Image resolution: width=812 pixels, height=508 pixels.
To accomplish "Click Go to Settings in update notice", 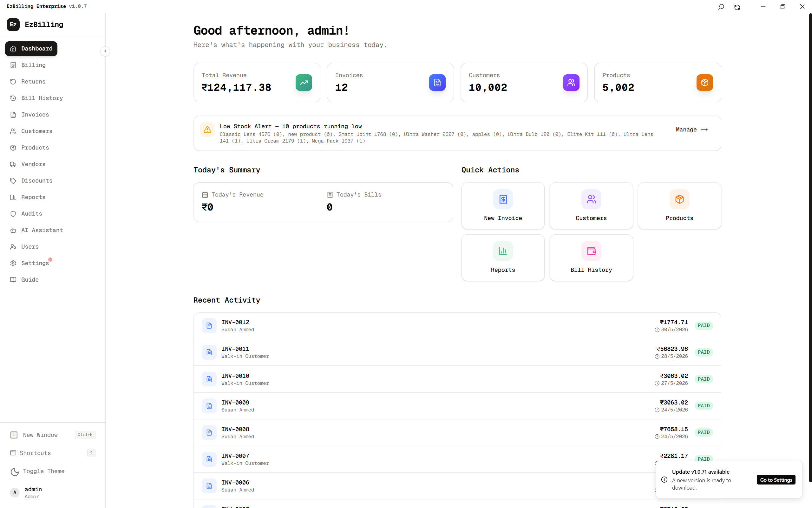I will (x=776, y=480).
